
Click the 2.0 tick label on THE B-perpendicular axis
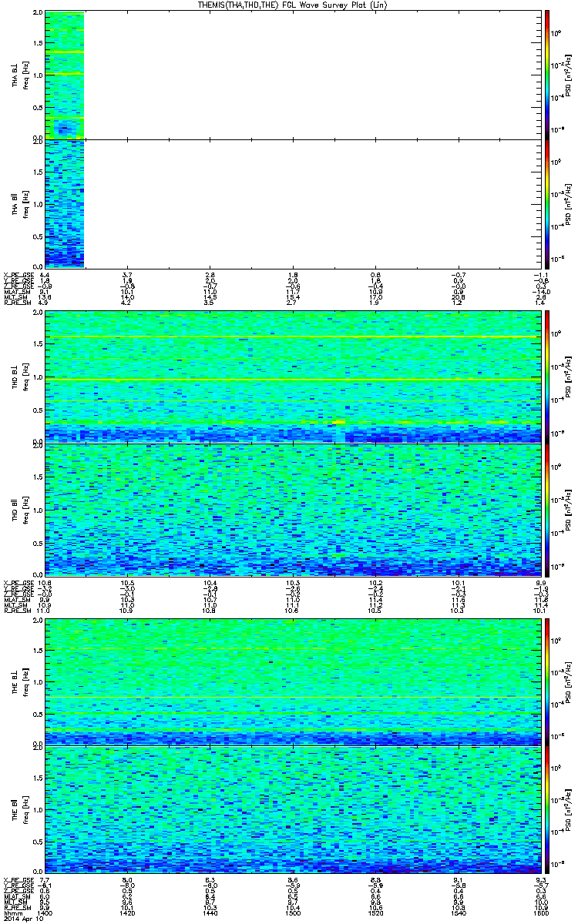(38, 621)
